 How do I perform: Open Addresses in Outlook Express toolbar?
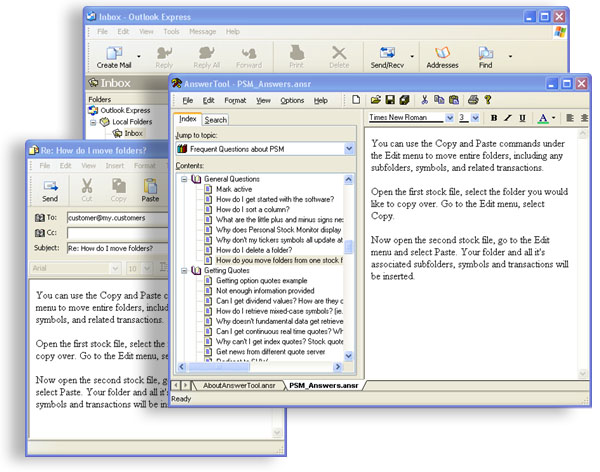point(442,57)
